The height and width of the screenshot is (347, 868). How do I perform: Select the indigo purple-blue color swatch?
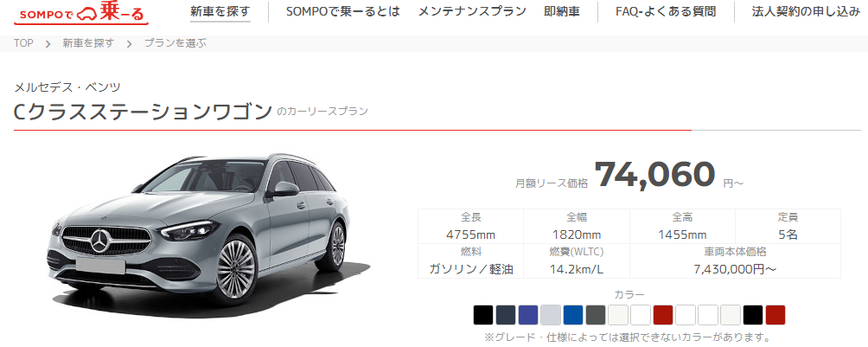pos(528,315)
